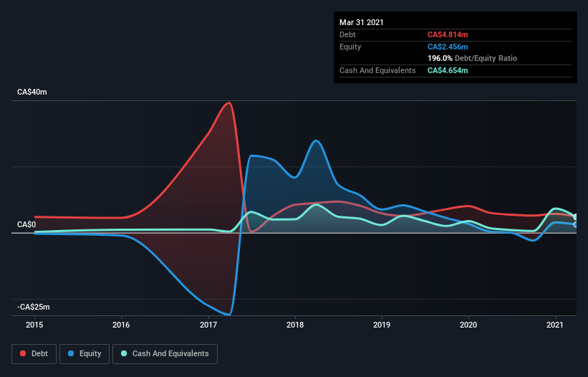This screenshot has width=588, height=377.
Task: Click the teal Cash And Equivalents legend dot
Action: 124,353
